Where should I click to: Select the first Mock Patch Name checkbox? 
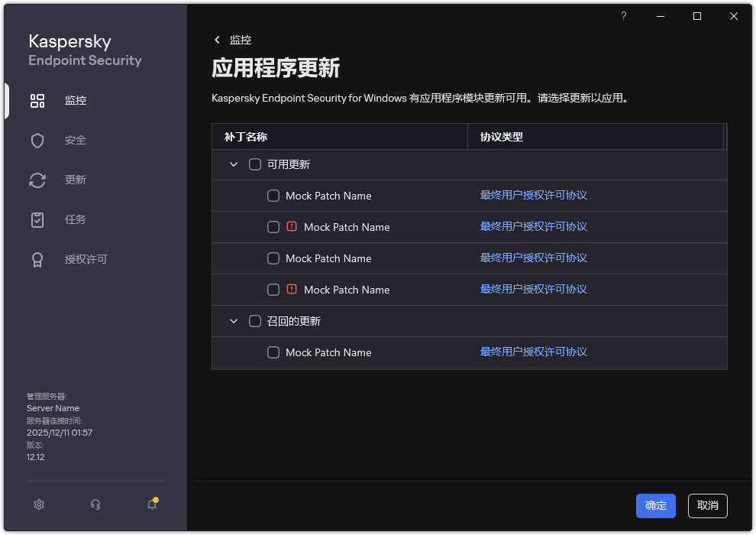273,195
